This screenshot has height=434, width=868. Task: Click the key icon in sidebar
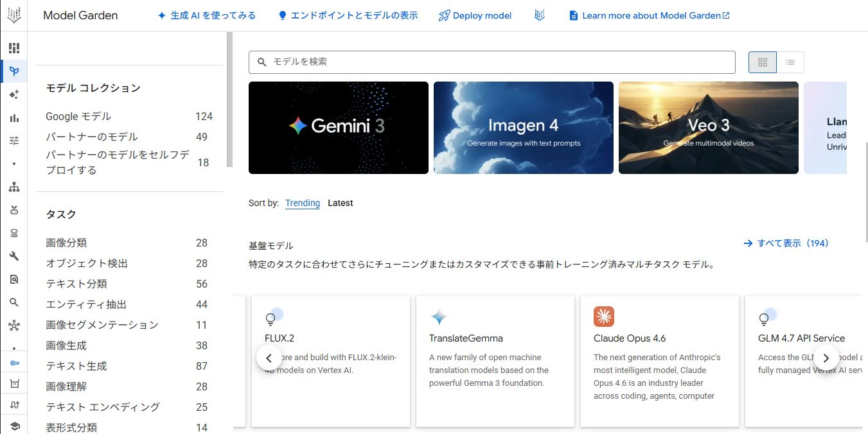pyautogui.click(x=14, y=363)
